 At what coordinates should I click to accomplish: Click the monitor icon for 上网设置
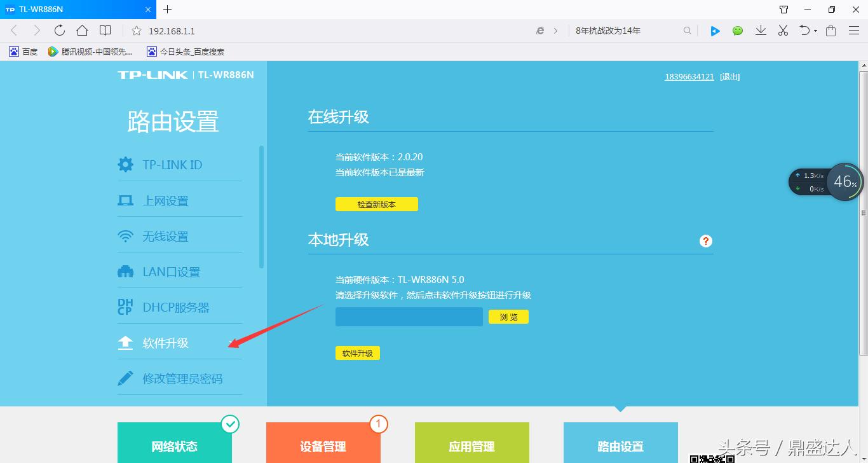(x=125, y=200)
